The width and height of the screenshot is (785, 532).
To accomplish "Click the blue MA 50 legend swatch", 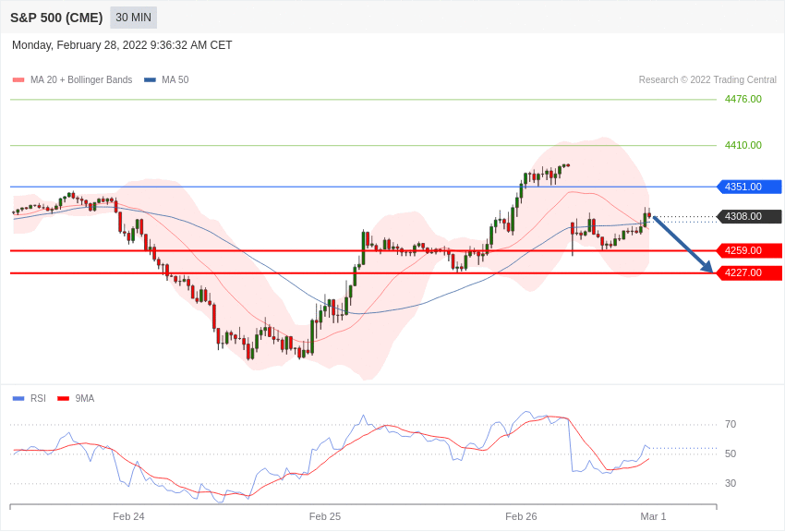I will pos(150,80).
